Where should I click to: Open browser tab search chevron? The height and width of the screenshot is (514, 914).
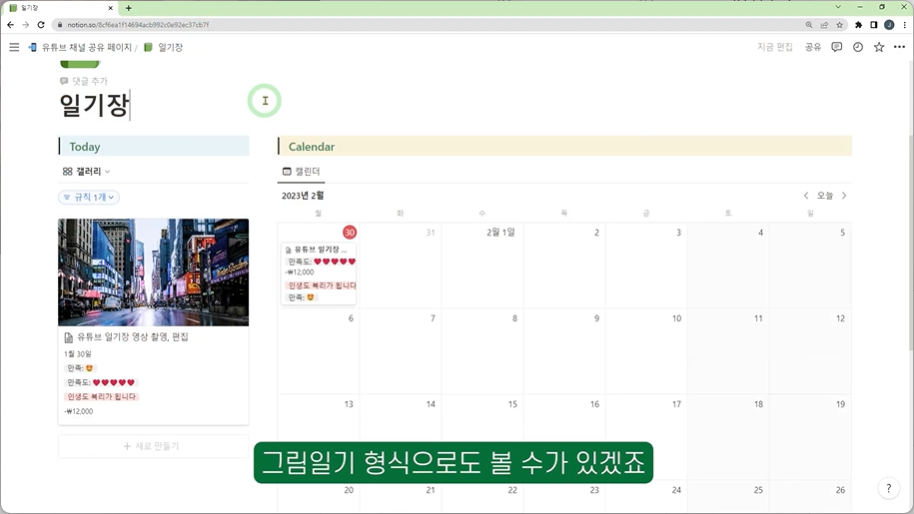[838, 8]
